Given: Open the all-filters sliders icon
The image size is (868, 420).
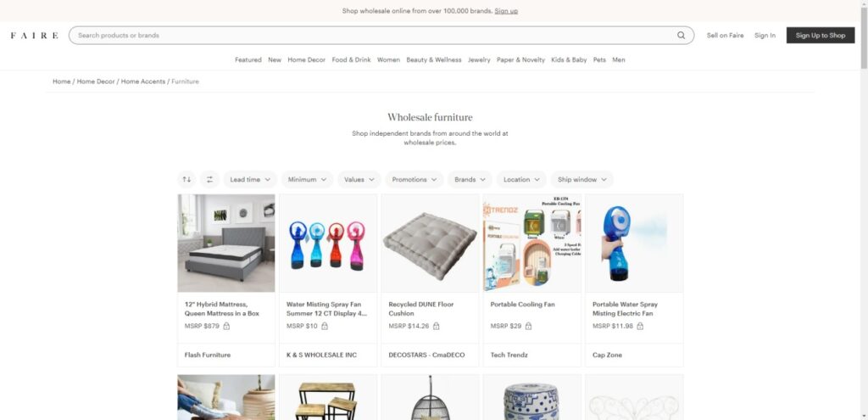Looking at the screenshot, I should tap(210, 180).
